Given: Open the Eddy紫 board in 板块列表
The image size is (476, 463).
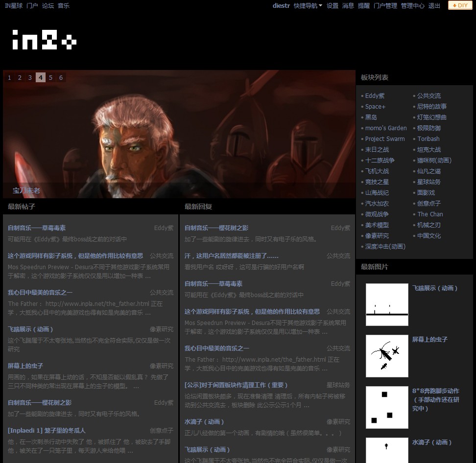Looking at the screenshot, I should click(375, 96).
